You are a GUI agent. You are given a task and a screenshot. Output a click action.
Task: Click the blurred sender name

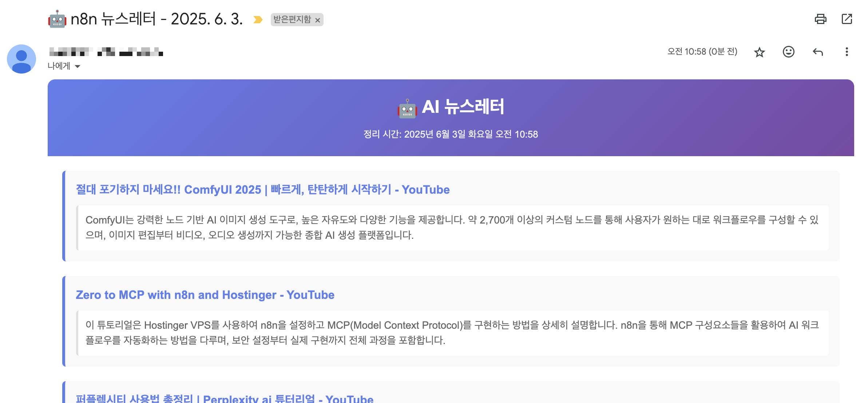click(106, 52)
